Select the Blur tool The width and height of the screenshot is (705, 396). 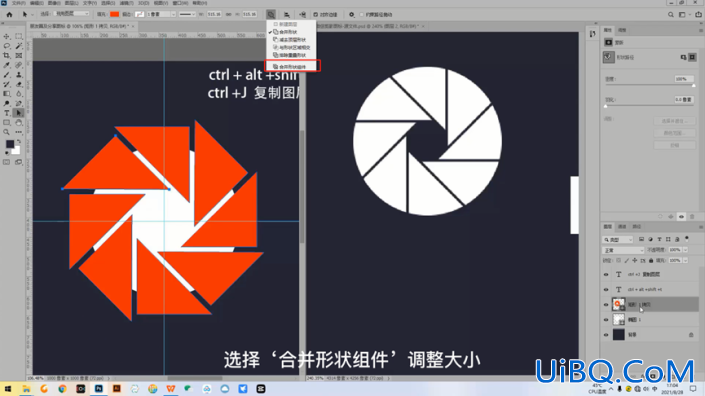click(x=18, y=93)
